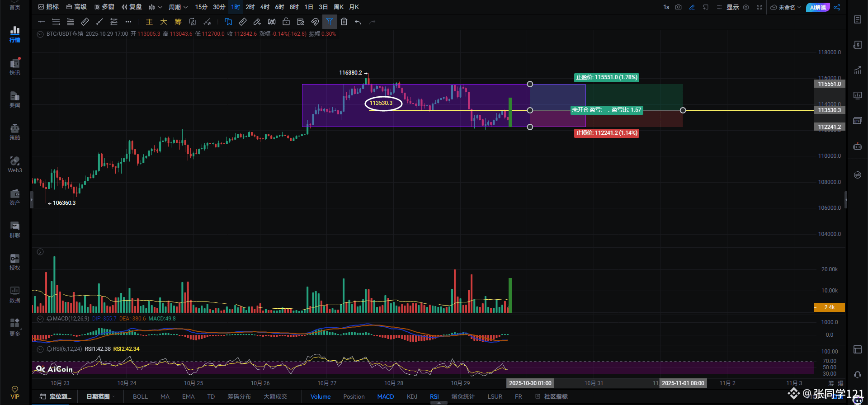
Task: Enter fullscreen chart mode
Action: (759, 7)
